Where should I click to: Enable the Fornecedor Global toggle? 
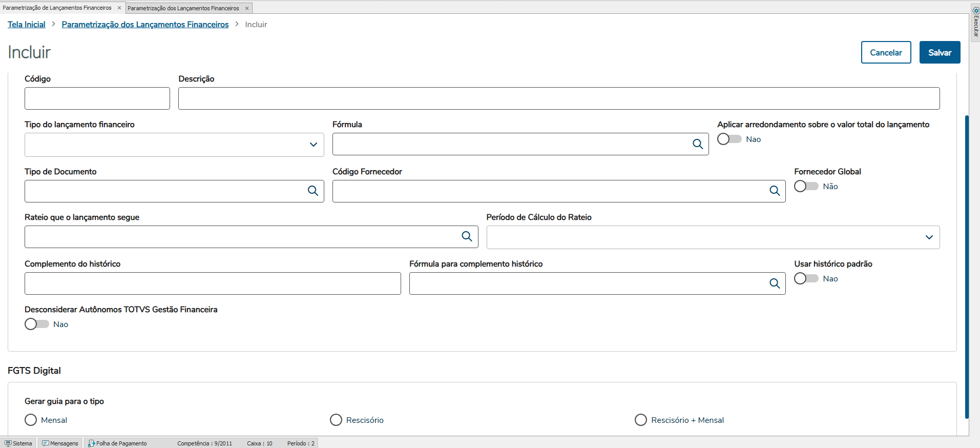coord(806,186)
